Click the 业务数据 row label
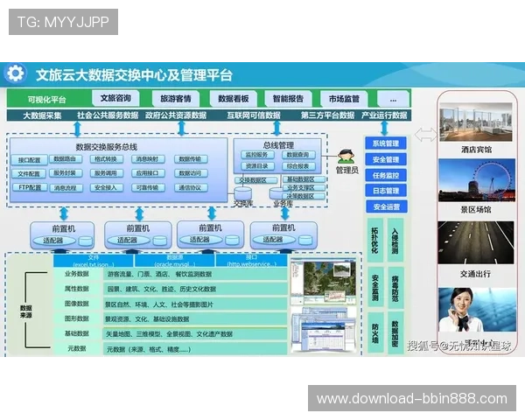Screen dimensions: 525x420 (77, 274)
